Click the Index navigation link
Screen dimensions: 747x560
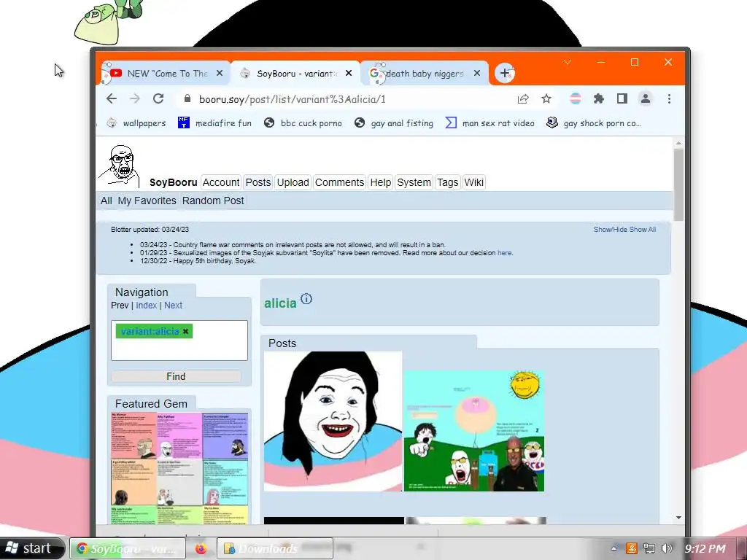click(x=146, y=306)
